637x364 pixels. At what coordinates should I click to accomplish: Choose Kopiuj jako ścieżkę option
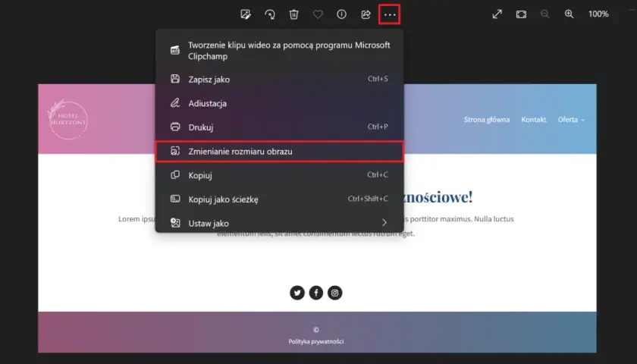point(280,199)
